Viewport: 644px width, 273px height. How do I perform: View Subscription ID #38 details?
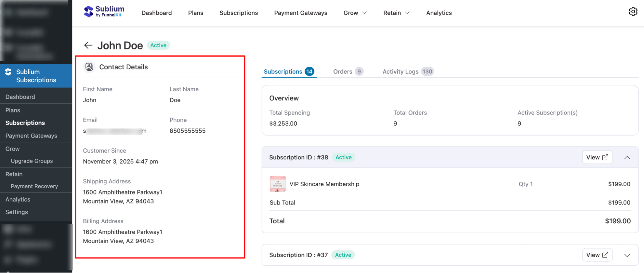[x=597, y=157]
